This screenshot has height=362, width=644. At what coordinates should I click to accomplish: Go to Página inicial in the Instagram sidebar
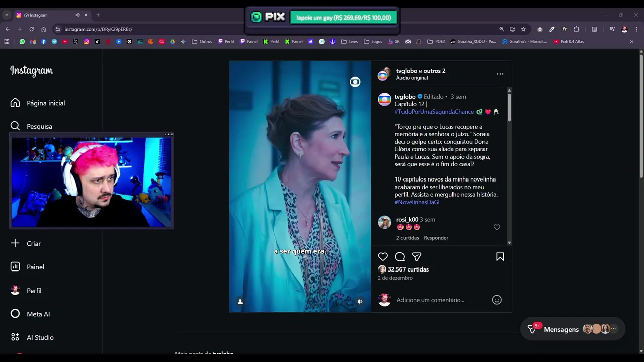(x=38, y=103)
